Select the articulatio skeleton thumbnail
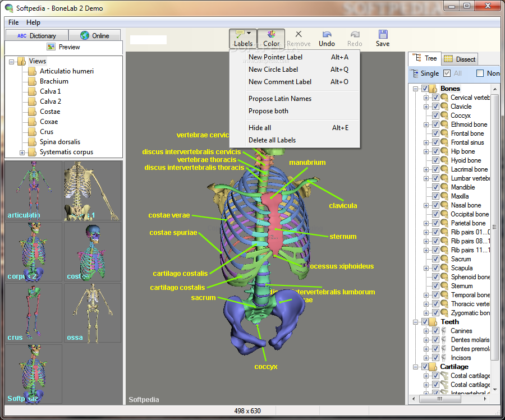505x420 pixels. point(34,191)
